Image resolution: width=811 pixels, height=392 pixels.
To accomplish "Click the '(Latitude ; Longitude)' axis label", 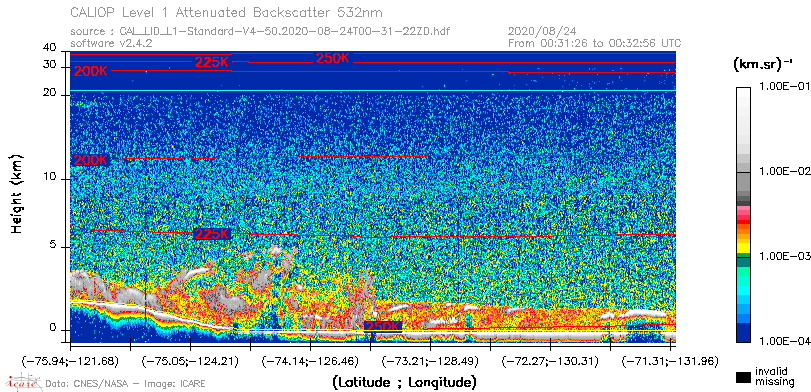I will [x=404, y=383].
